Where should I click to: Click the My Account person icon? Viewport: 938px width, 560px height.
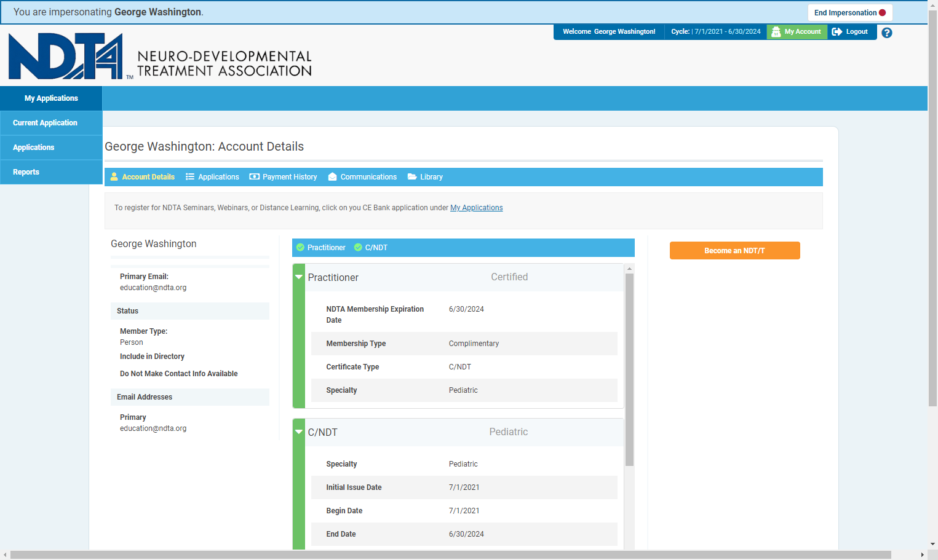pos(776,32)
